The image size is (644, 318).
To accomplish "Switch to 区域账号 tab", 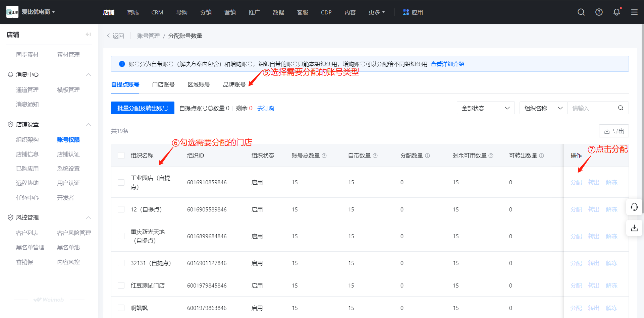I will (199, 84).
